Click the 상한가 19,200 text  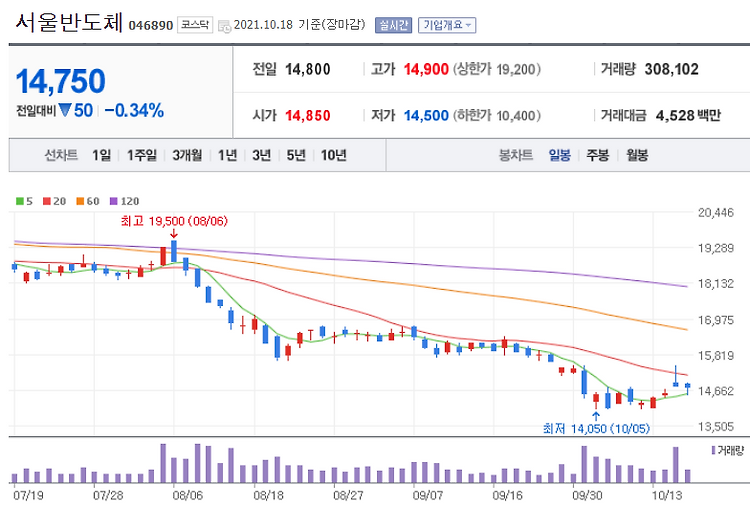pyautogui.click(x=496, y=69)
